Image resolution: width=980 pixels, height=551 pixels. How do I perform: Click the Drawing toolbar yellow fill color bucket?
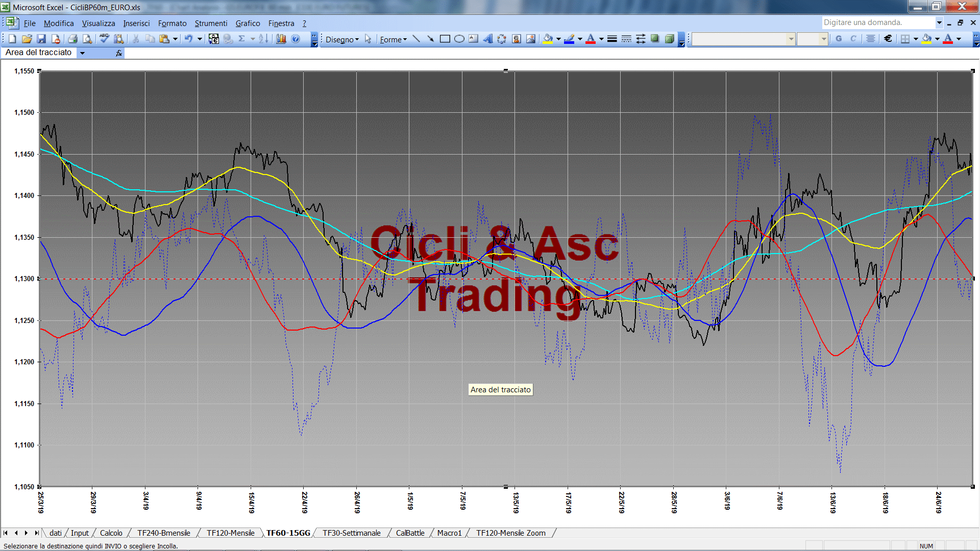coord(548,39)
